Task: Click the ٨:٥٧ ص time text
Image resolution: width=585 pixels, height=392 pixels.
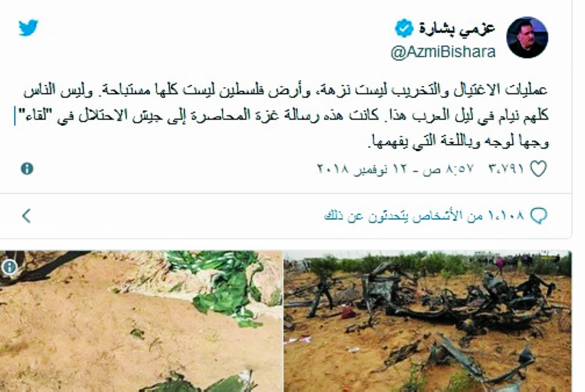Action: pyautogui.click(x=448, y=169)
